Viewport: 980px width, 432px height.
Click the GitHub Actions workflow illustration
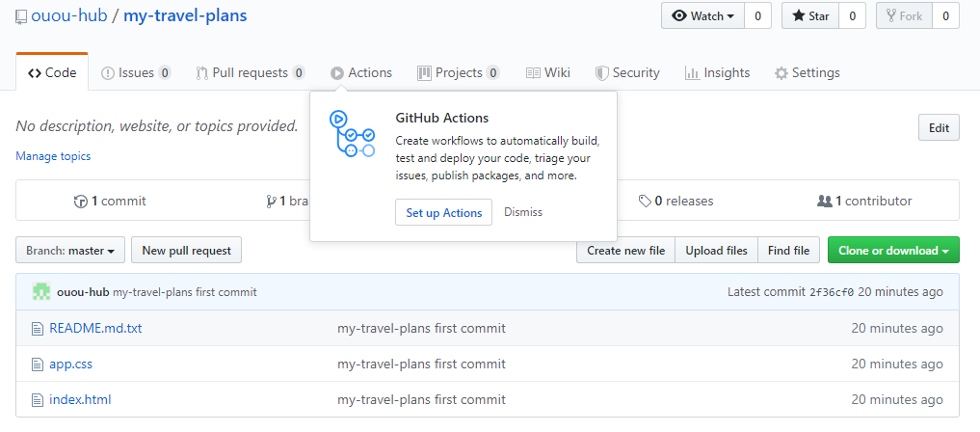[352, 134]
